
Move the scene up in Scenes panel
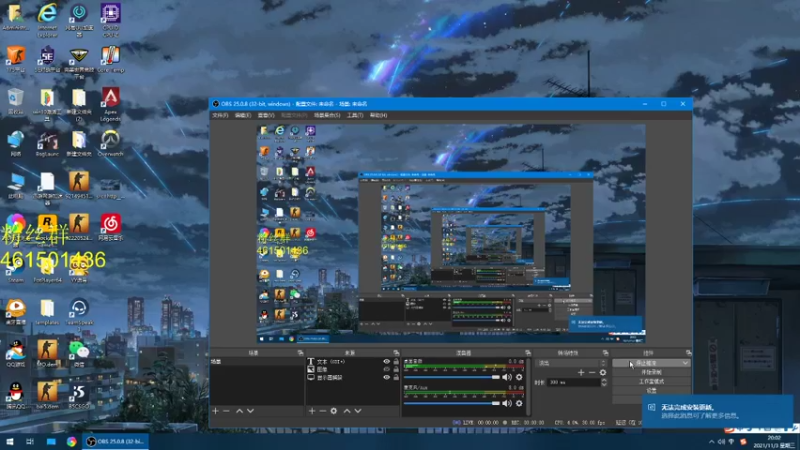pos(239,411)
